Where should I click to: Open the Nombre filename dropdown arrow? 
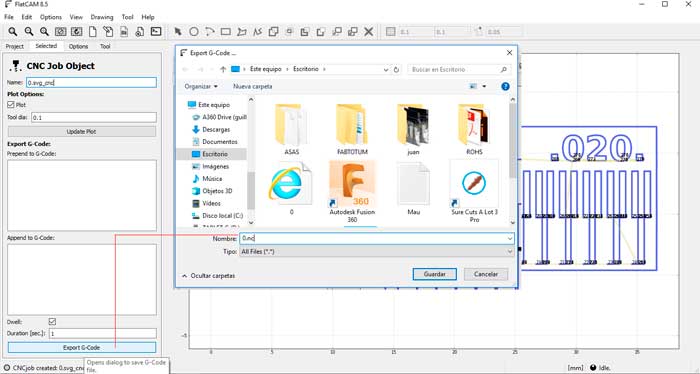click(x=509, y=239)
